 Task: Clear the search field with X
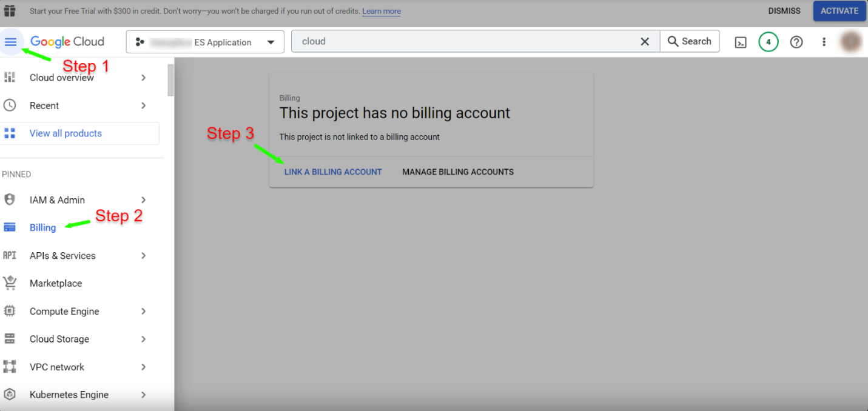[645, 42]
